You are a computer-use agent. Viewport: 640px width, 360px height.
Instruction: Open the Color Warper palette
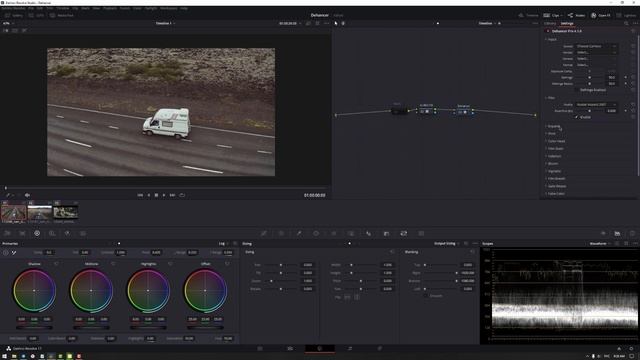point(281,233)
